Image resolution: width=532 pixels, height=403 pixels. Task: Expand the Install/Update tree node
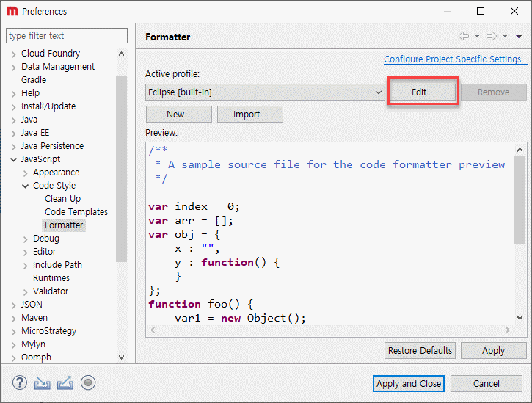[13, 107]
